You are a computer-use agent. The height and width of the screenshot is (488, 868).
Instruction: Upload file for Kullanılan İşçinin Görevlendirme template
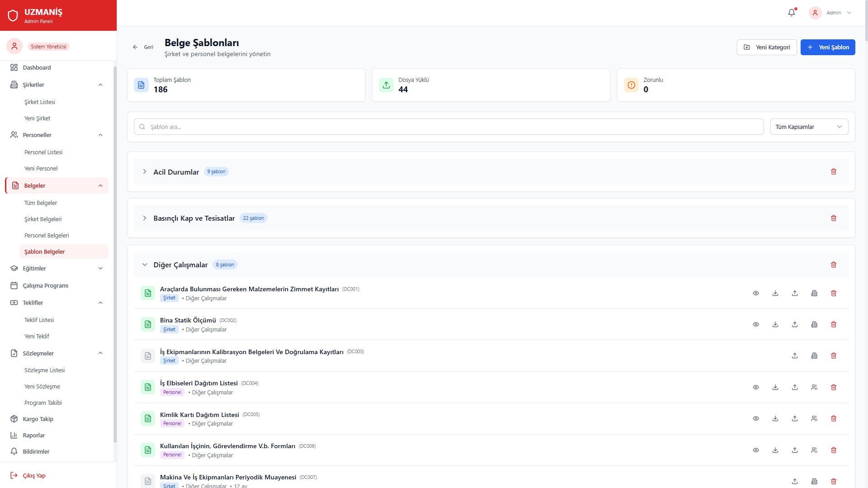pyautogui.click(x=794, y=450)
